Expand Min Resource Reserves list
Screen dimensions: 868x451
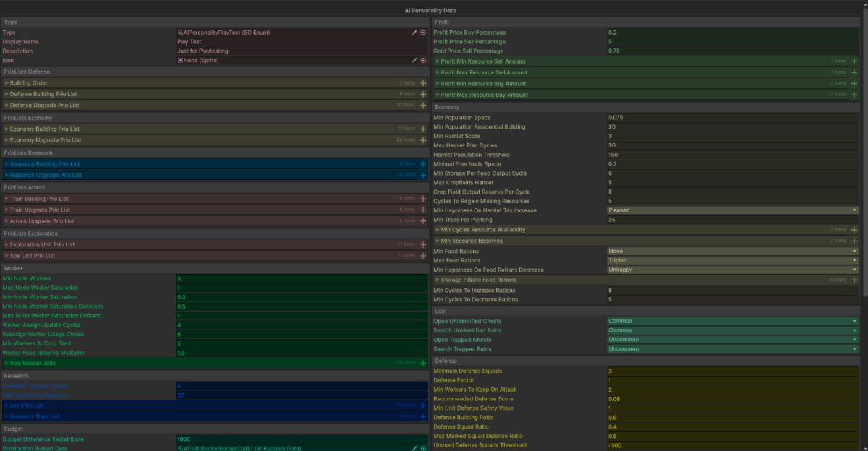(437, 241)
